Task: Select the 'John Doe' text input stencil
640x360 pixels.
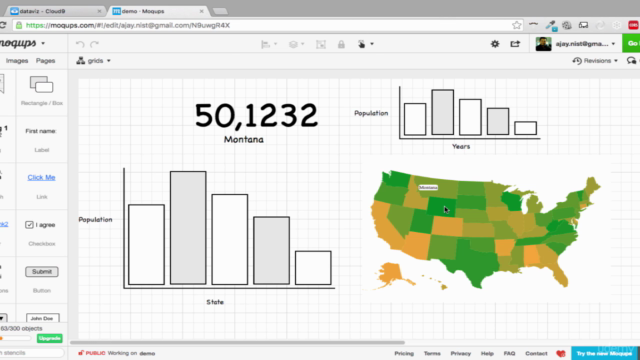Action: 42,318
